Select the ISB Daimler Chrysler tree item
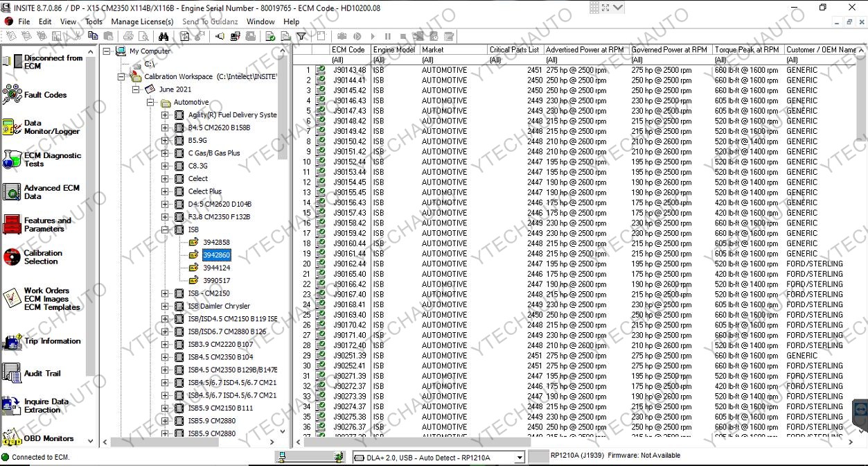Screen dimensions: 868x466 pyautogui.click(x=219, y=306)
